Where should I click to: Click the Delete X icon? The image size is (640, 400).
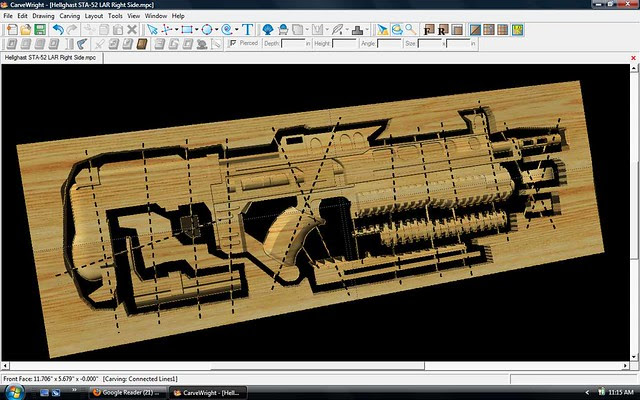[x=131, y=29]
